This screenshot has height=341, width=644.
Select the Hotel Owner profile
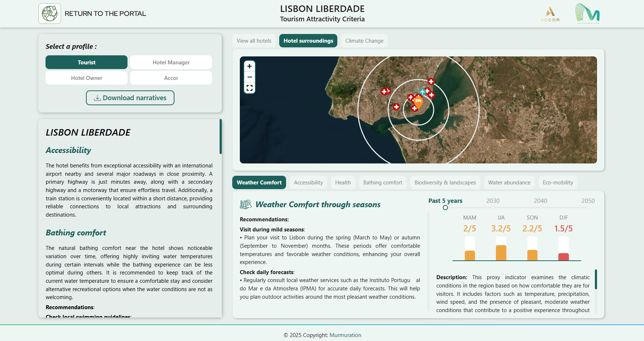pyautogui.click(x=86, y=78)
